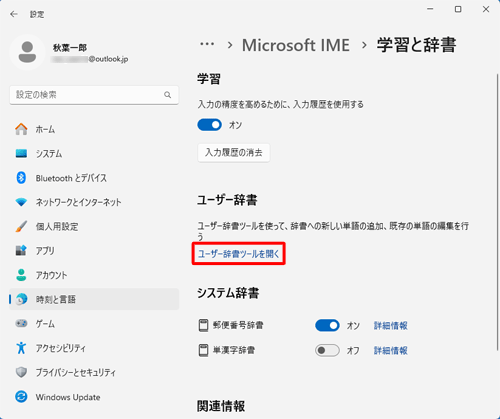Open ゲーム settings category
Screen dimensions: 500x419
tap(94, 324)
